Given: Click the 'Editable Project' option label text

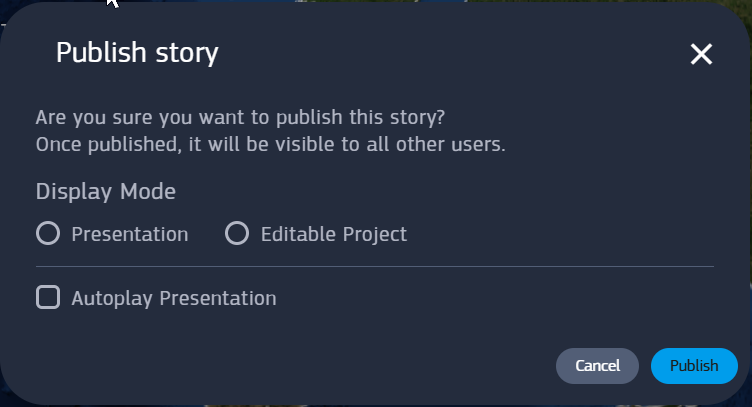Looking at the screenshot, I should coord(333,234).
